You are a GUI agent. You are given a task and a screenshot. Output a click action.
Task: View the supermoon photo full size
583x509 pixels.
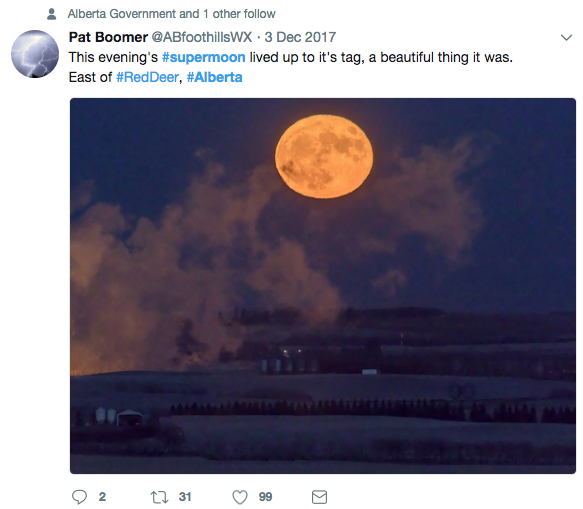323,286
